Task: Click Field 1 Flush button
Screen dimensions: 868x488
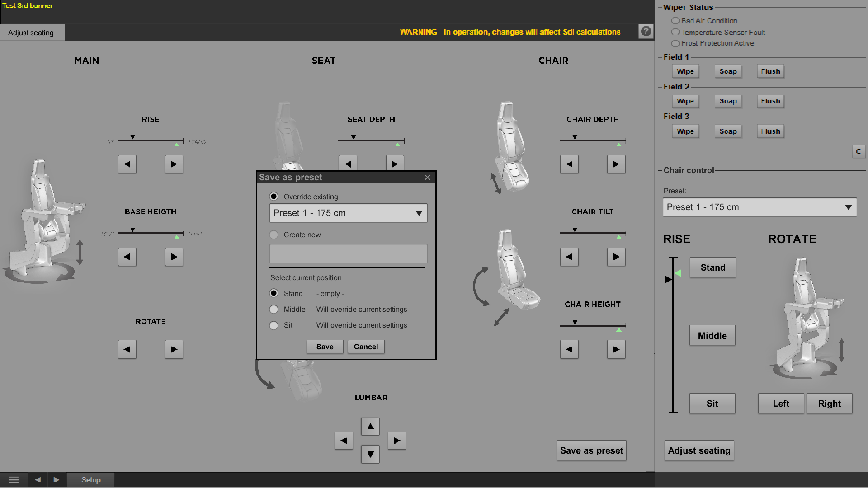Action: [x=770, y=71]
